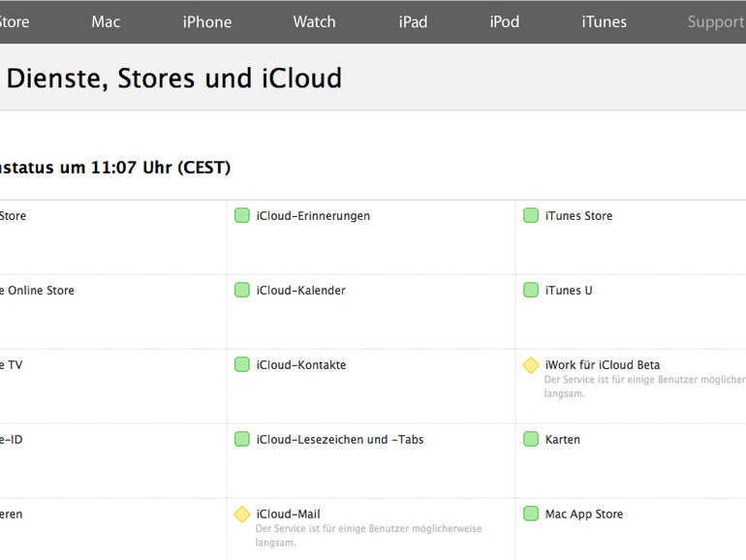746x560 pixels.
Task: Click the iTunes Store service label
Action: (x=578, y=216)
